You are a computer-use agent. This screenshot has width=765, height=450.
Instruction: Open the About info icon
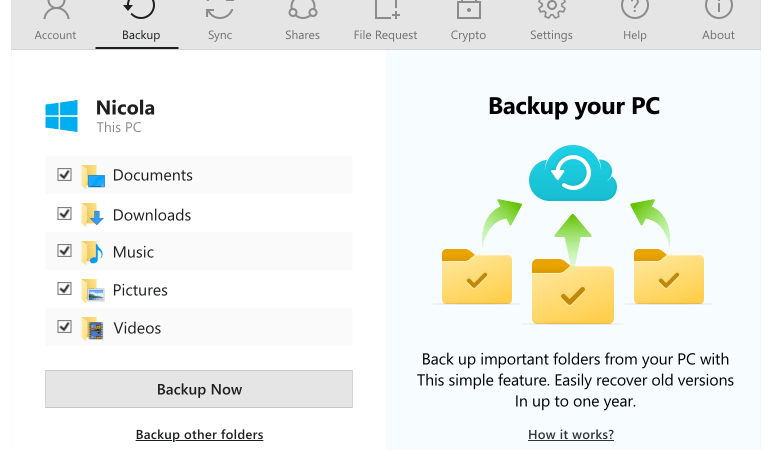(x=718, y=9)
